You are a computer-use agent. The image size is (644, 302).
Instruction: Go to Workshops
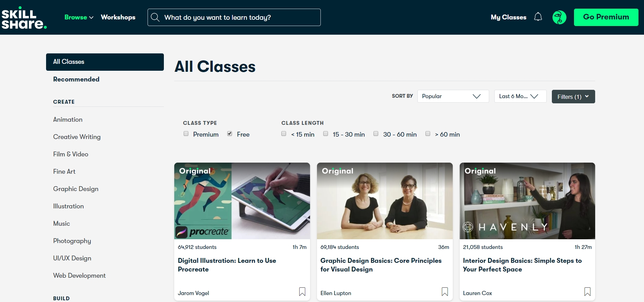[118, 17]
